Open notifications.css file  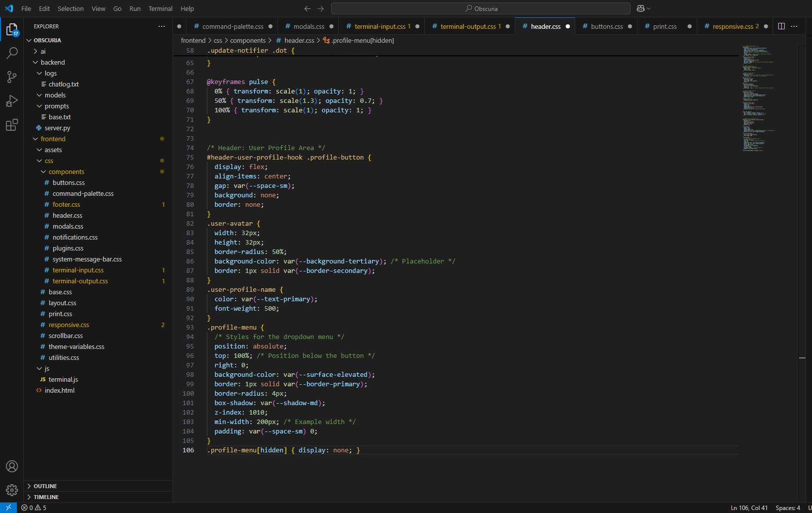pyautogui.click(x=98, y=237)
